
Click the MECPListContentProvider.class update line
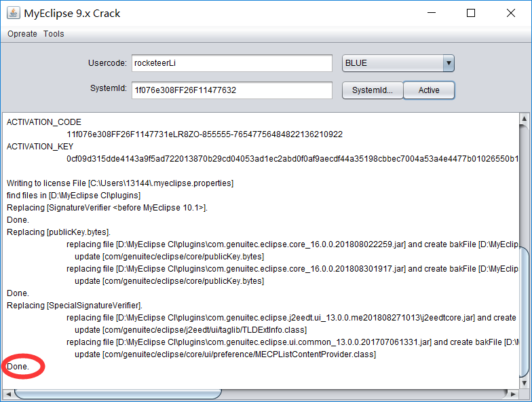(225, 354)
